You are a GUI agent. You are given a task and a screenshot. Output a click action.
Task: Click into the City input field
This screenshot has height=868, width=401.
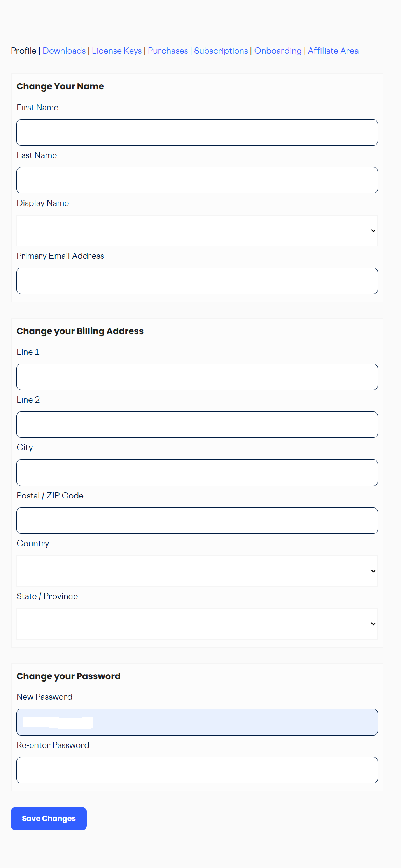coord(197,472)
